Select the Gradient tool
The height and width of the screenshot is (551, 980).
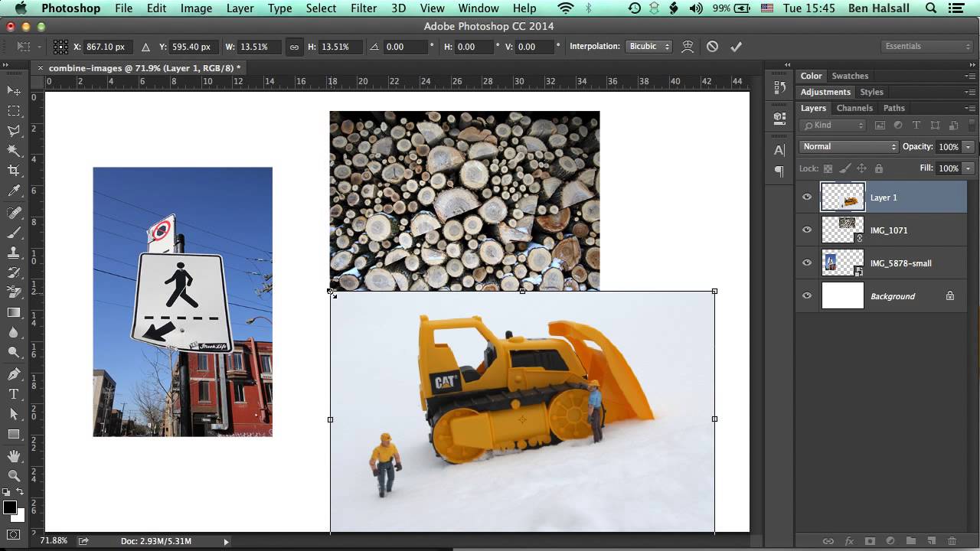point(14,312)
